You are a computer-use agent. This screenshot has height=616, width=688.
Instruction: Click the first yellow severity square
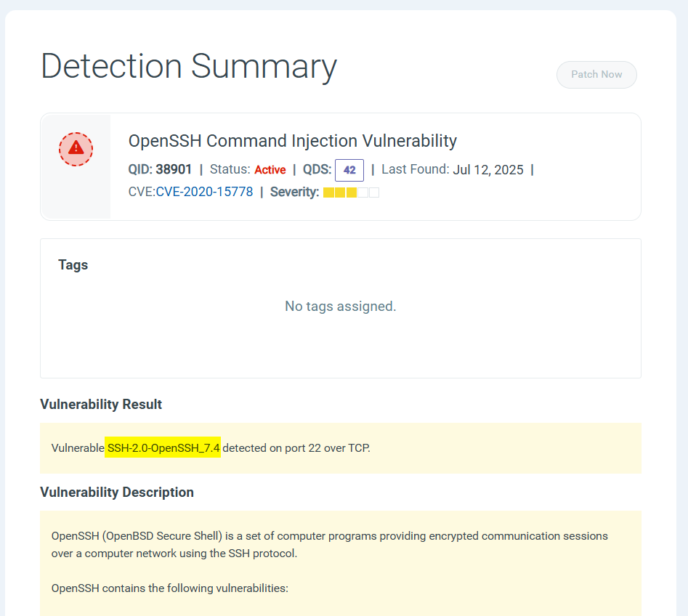click(328, 192)
